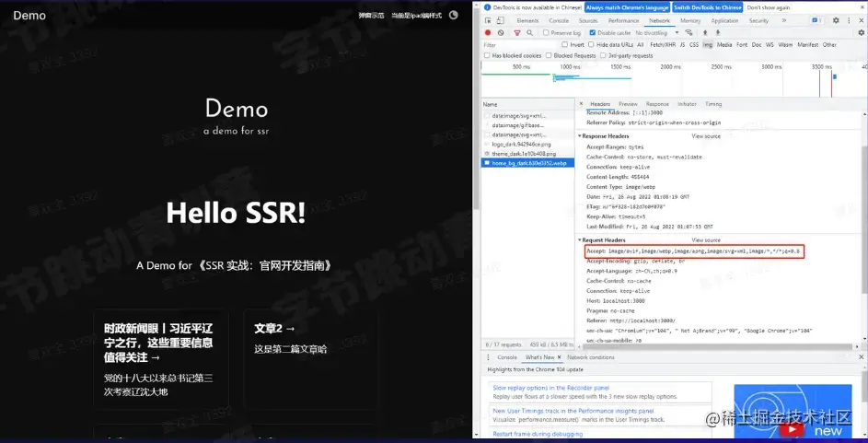Open the DevTools three-dot customize menu

tap(849, 20)
